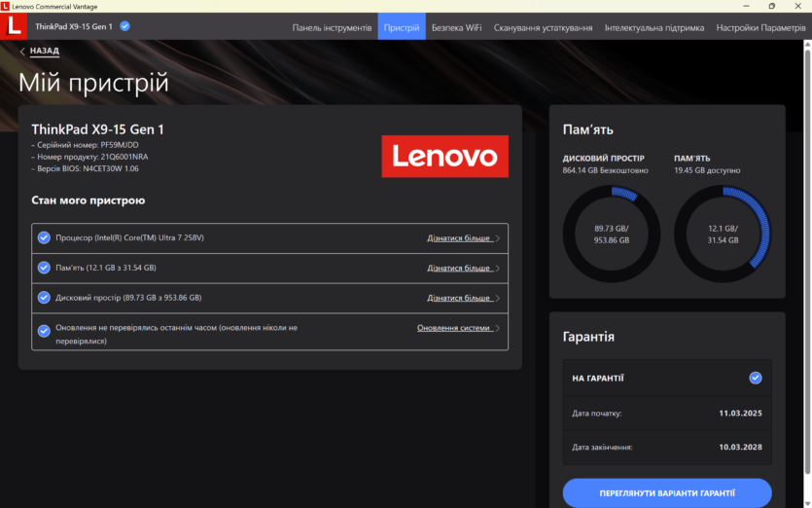Click the Lenovo Vantage title bar app icon
Viewport: 812px width, 508px height.
(5, 6)
